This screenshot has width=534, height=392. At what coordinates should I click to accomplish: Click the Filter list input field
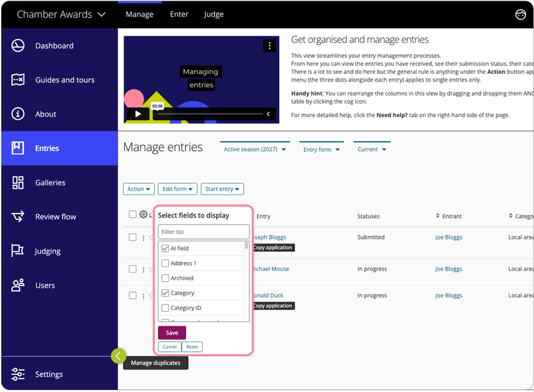click(204, 231)
